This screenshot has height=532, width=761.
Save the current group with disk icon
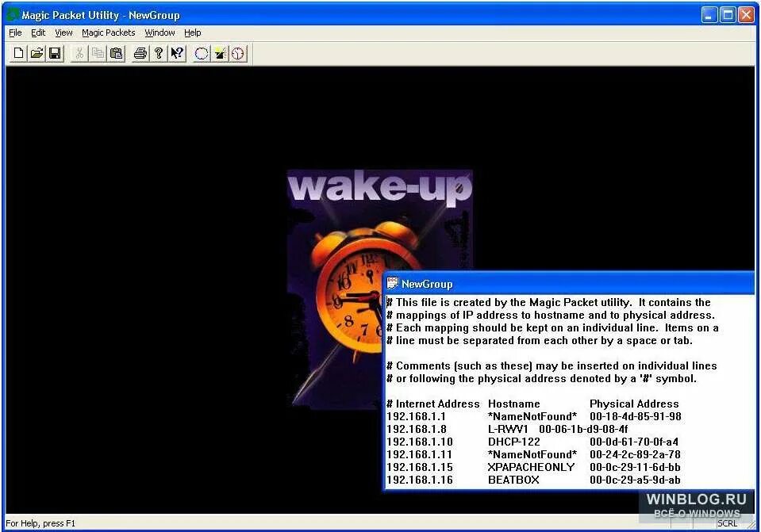pos(55,53)
